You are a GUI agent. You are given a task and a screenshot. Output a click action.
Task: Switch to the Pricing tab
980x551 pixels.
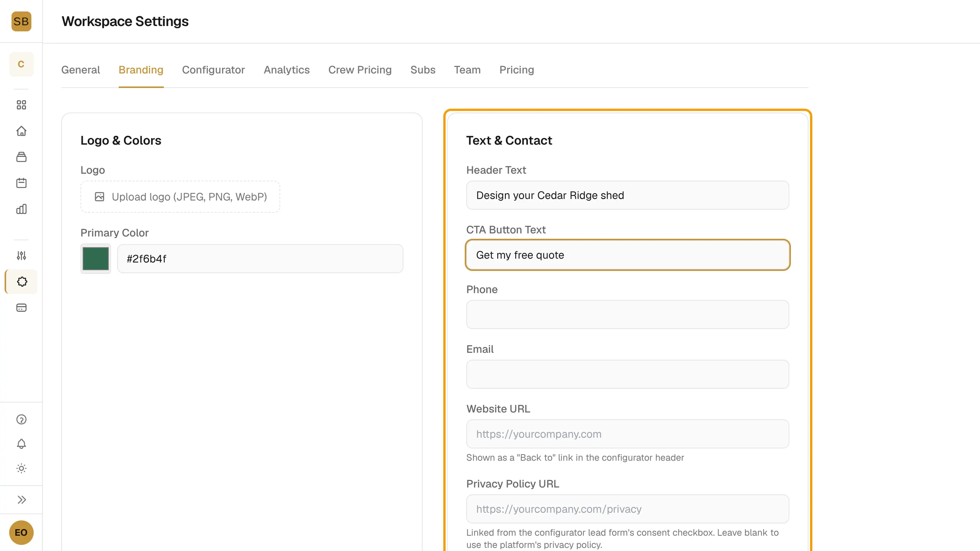pos(516,70)
